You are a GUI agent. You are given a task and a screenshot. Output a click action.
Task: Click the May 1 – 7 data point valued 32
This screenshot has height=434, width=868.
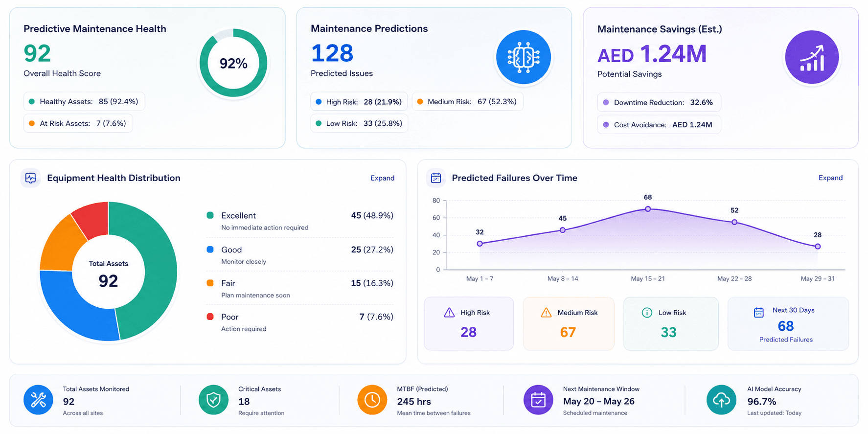(x=480, y=244)
